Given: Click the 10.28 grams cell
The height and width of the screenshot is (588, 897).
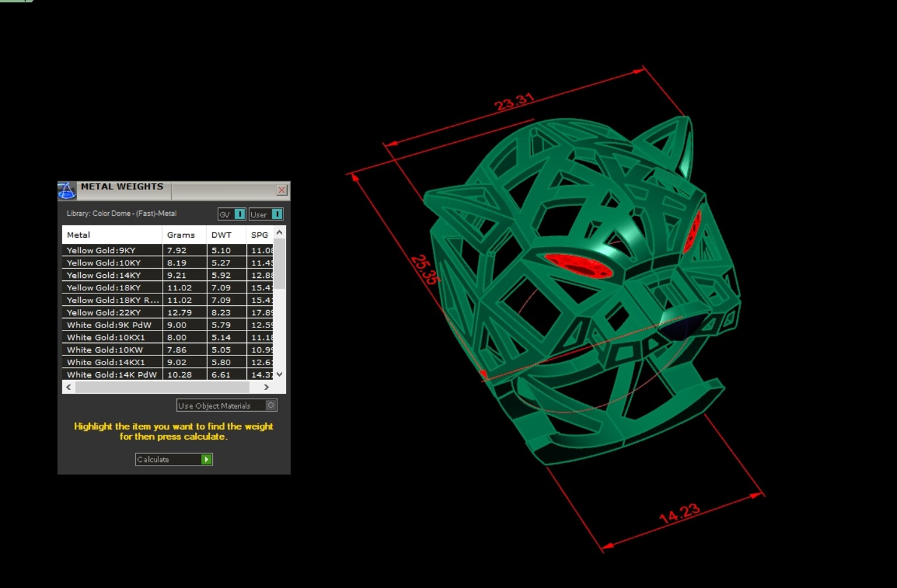Looking at the screenshot, I should point(184,375).
